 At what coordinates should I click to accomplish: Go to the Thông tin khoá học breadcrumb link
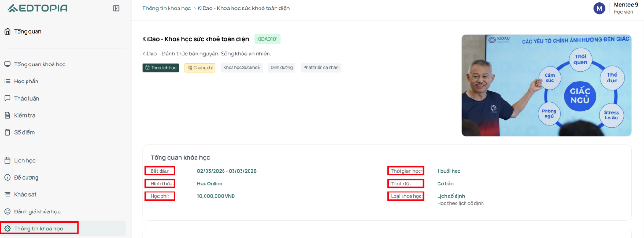[x=166, y=8]
